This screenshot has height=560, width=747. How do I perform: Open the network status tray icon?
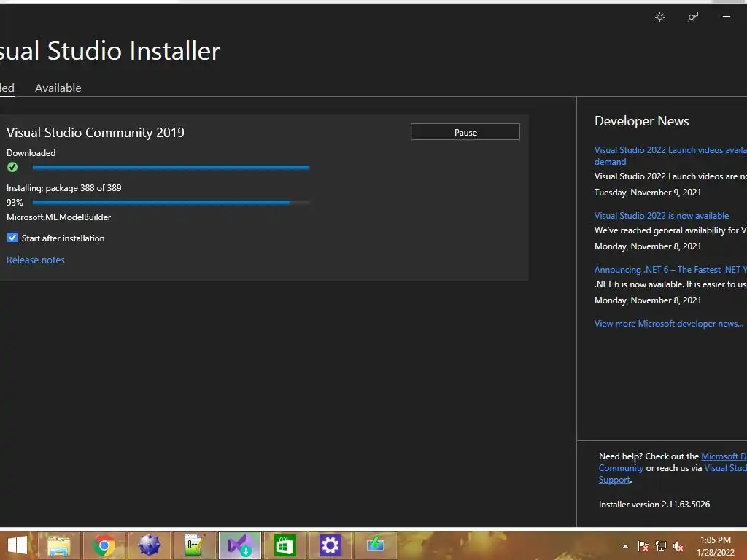[x=661, y=546]
